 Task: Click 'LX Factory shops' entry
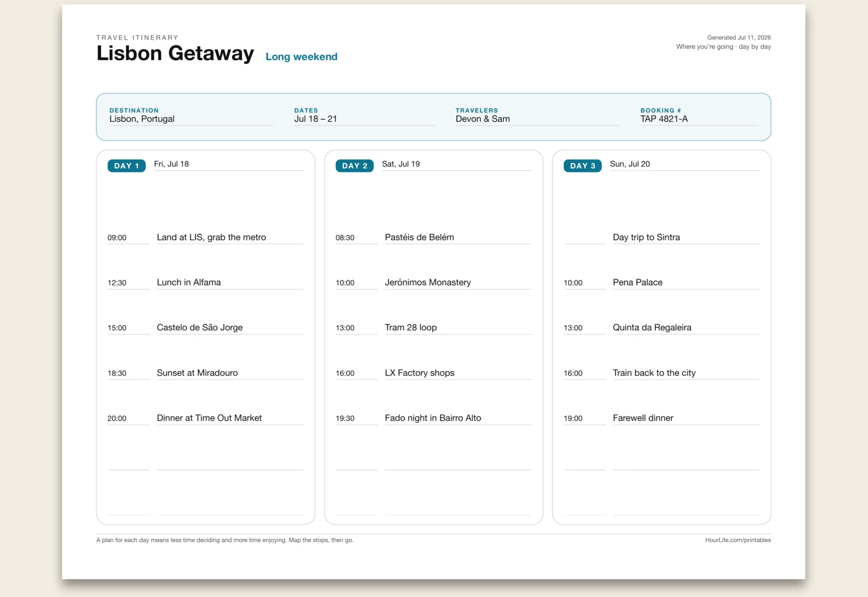(x=420, y=373)
